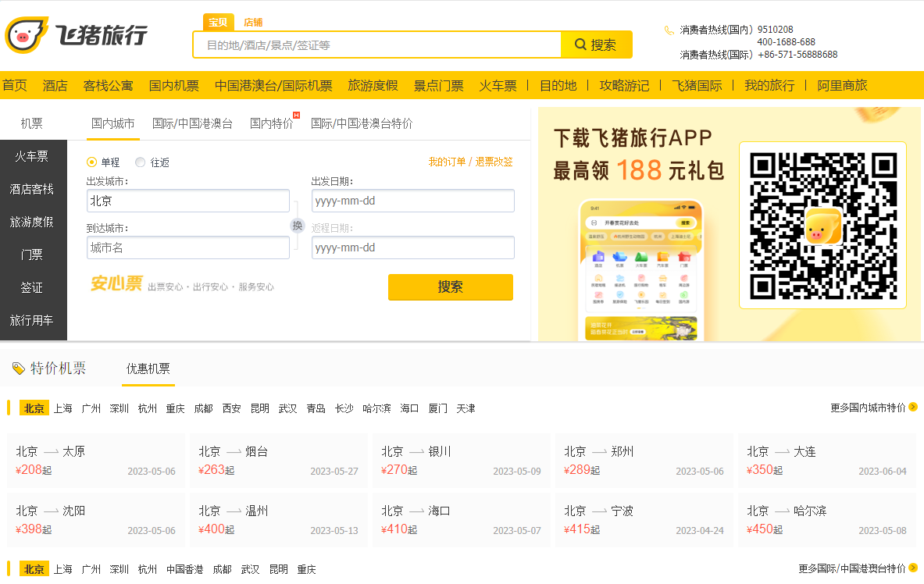Open 酒店 in the navigation bar
The width and height of the screenshot is (924, 584).
pyautogui.click(x=55, y=86)
